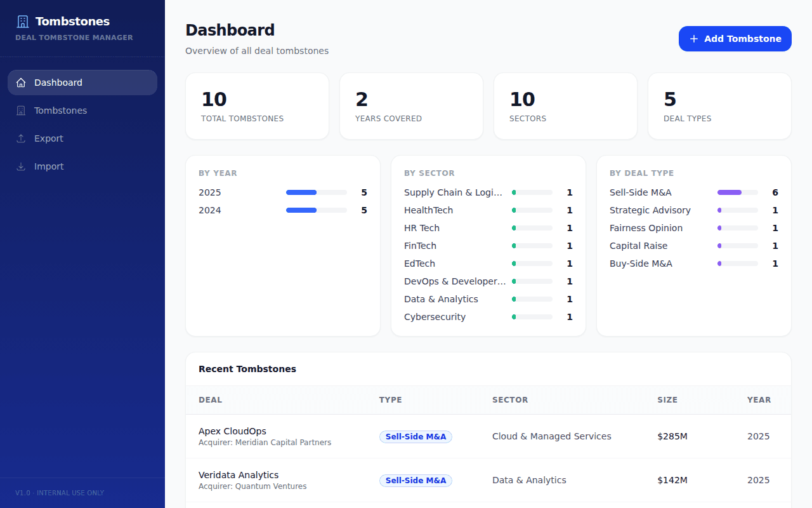
Task: Select the DevOps & Developer sector label
Action: [x=455, y=281]
